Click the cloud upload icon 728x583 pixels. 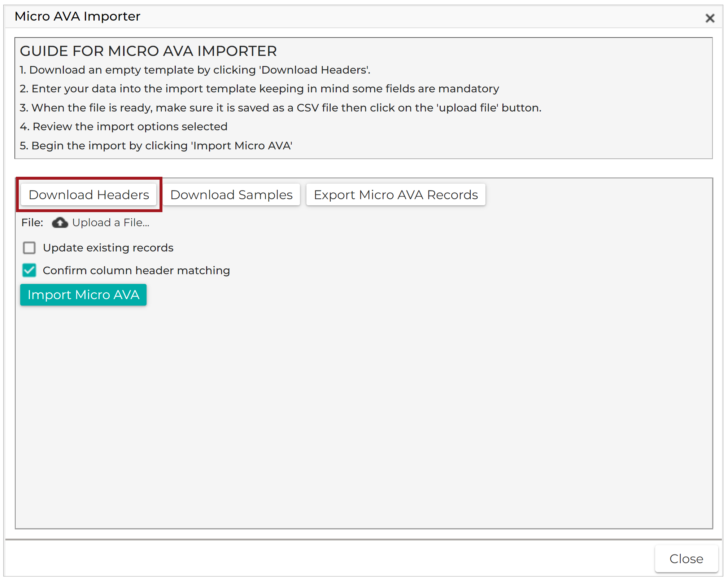click(60, 223)
